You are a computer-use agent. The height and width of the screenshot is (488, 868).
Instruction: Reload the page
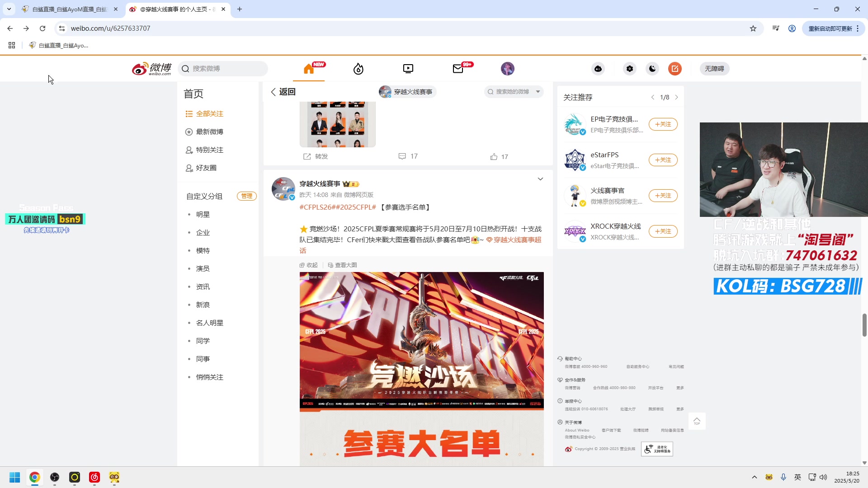pyautogui.click(x=42, y=28)
